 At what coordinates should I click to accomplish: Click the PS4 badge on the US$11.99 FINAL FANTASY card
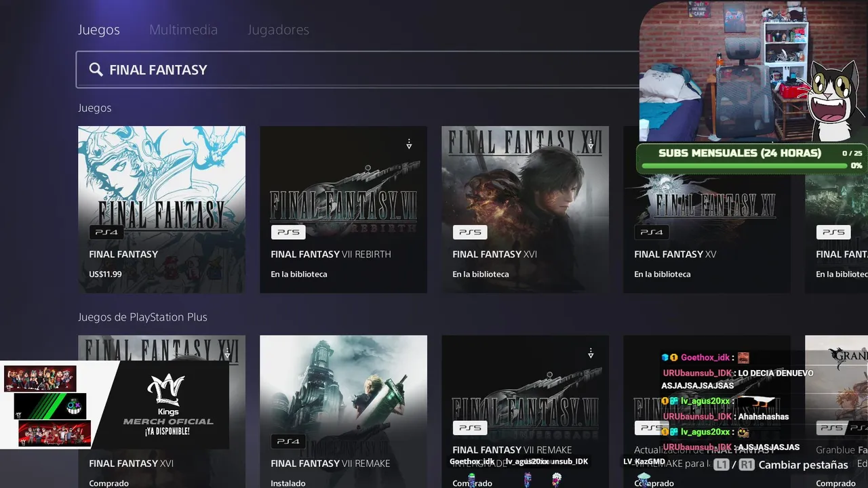click(106, 232)
